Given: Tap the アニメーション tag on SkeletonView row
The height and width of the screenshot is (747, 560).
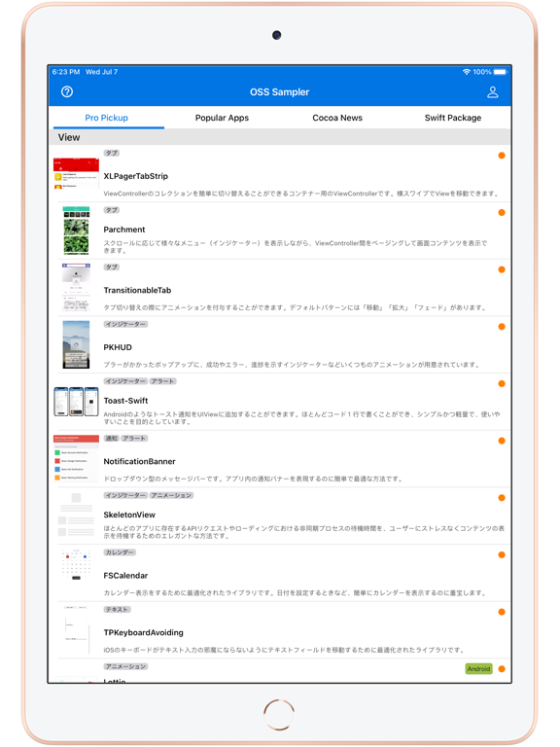Looking at the screenshot, I should (171, 495).
